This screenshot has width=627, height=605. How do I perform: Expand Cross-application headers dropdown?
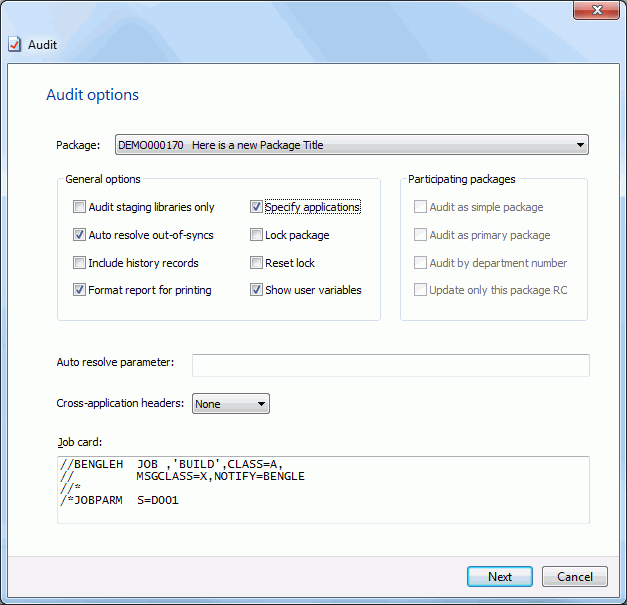click(x=231, y=404)
